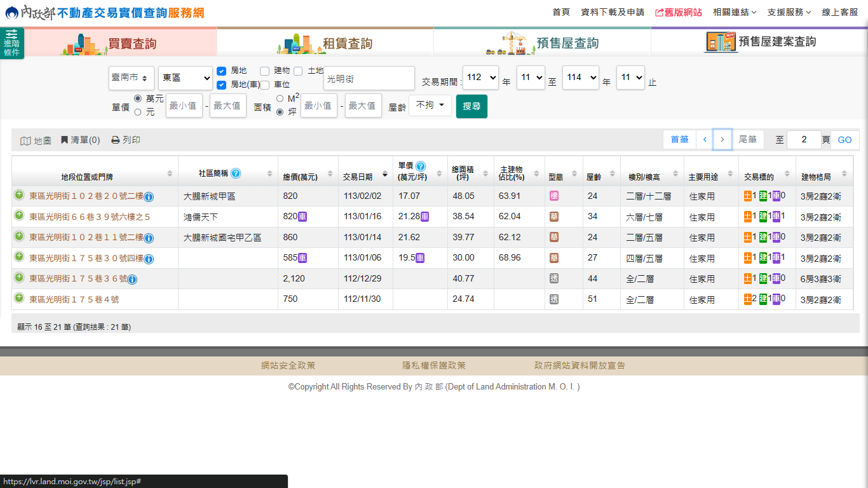Image resolution: width=868 pixels, height=488 pixels.
Task: Open the advanced conditions (進階條件) panel icon
Action: (11, 43)
